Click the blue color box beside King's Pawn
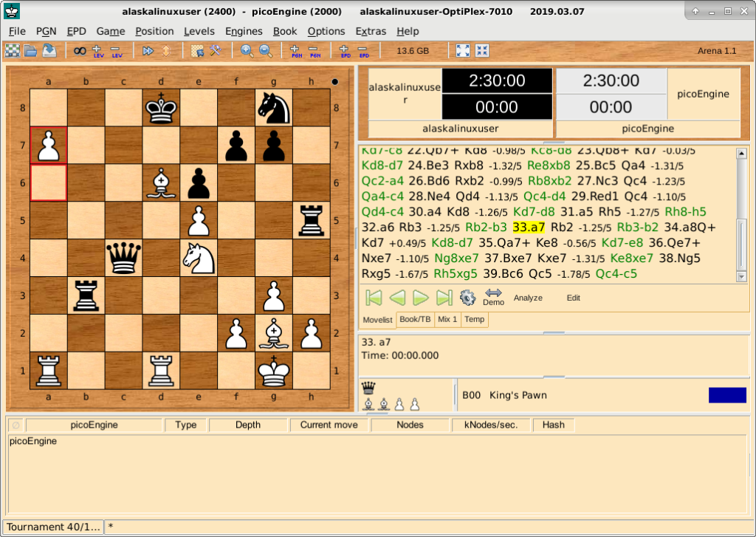756x537 pixels. coord(721,395)
